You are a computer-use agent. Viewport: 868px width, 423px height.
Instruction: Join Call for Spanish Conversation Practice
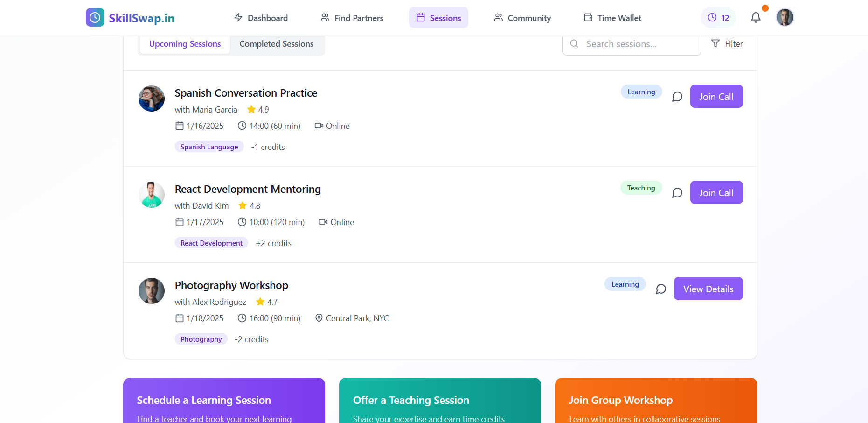click(716, 96)
